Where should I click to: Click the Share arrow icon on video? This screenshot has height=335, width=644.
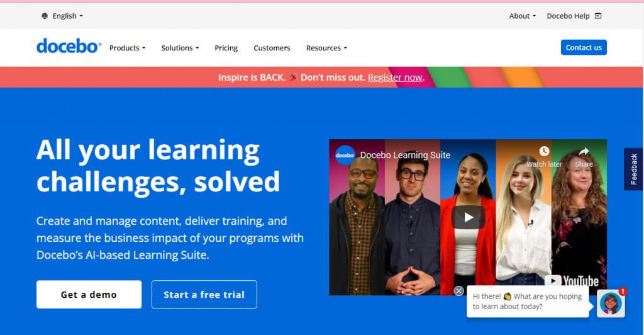[x=584, y=151]
